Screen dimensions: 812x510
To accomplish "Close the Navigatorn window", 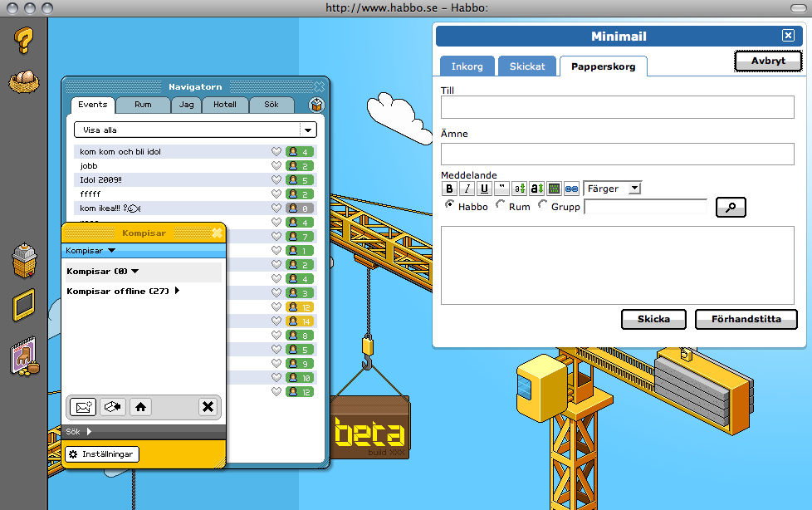I will coord(319,86).
